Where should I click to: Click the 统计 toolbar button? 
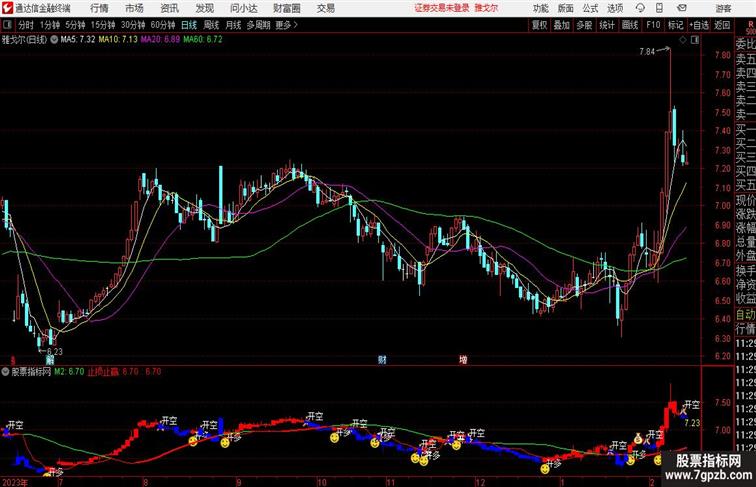click(x=607, y=25)
